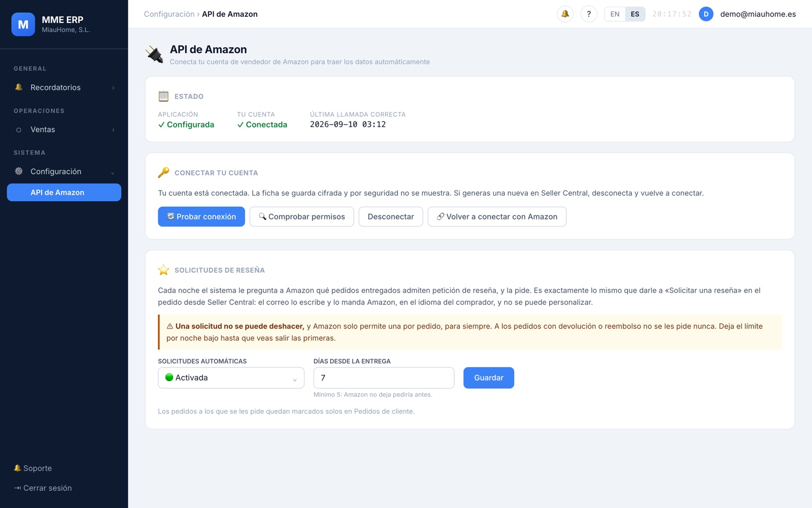Open the notifications bell in the top bar
Viewport: 812px width, 508px height.
coord(565,14)
